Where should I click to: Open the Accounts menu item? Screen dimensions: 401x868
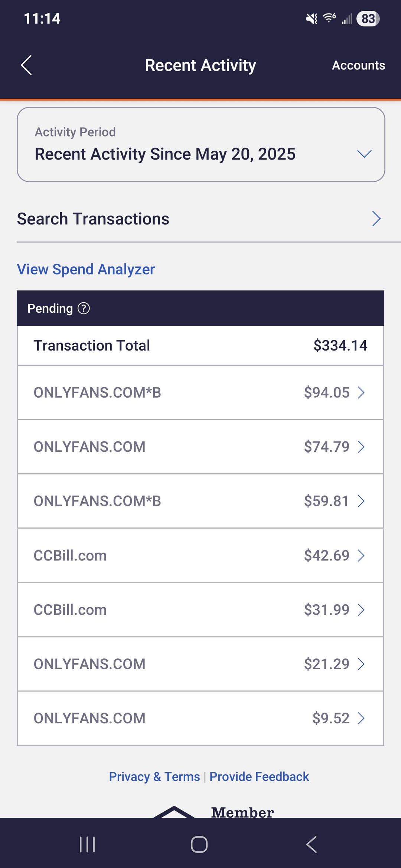point(358,65)
